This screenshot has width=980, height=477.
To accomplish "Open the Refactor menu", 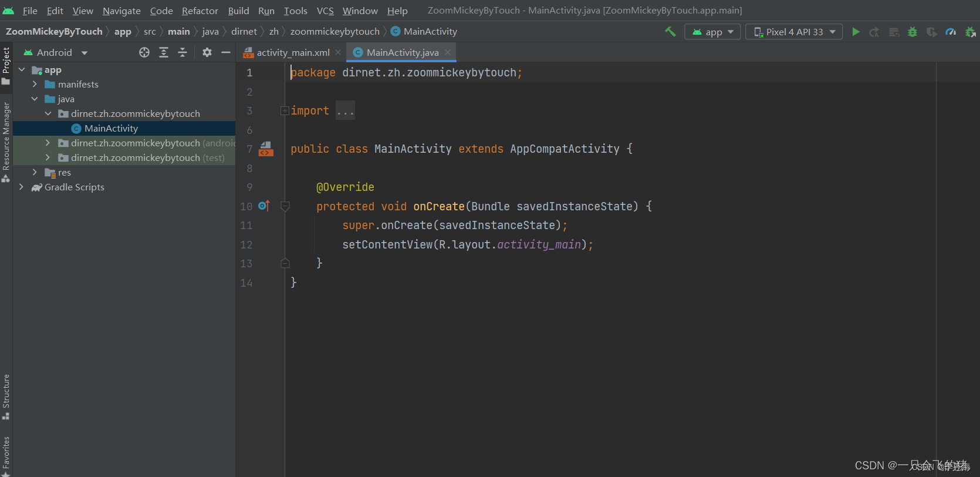I will coord(200,11).
